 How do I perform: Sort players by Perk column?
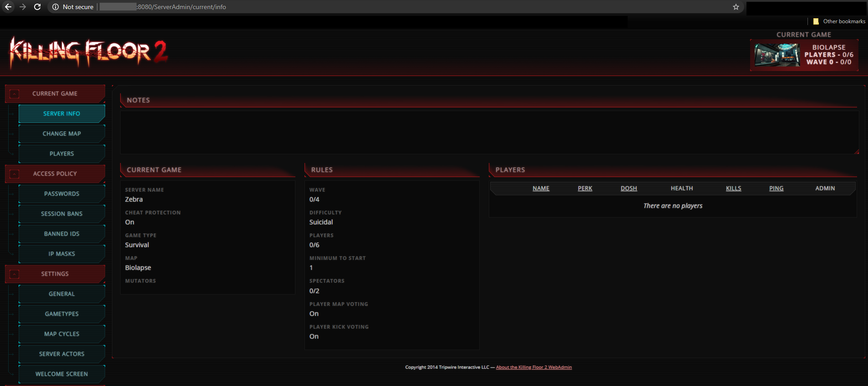point(585,188)
